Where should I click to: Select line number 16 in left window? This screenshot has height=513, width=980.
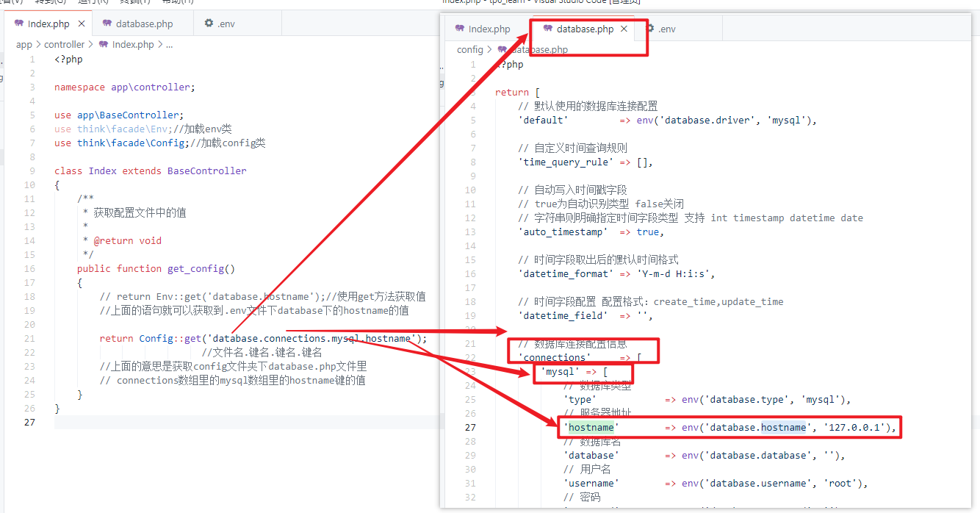(29, 268)
